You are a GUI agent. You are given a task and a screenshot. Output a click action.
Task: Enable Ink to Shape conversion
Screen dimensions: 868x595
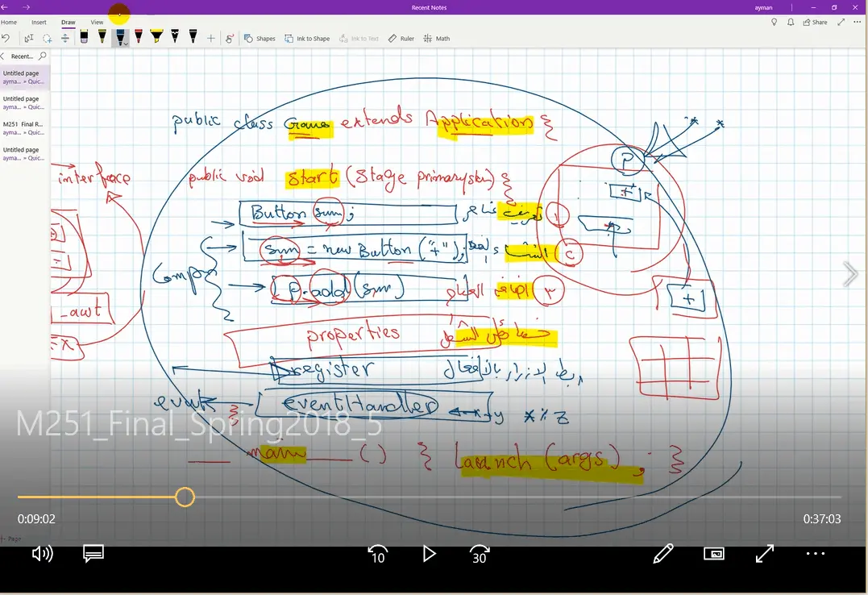point(307,38)
